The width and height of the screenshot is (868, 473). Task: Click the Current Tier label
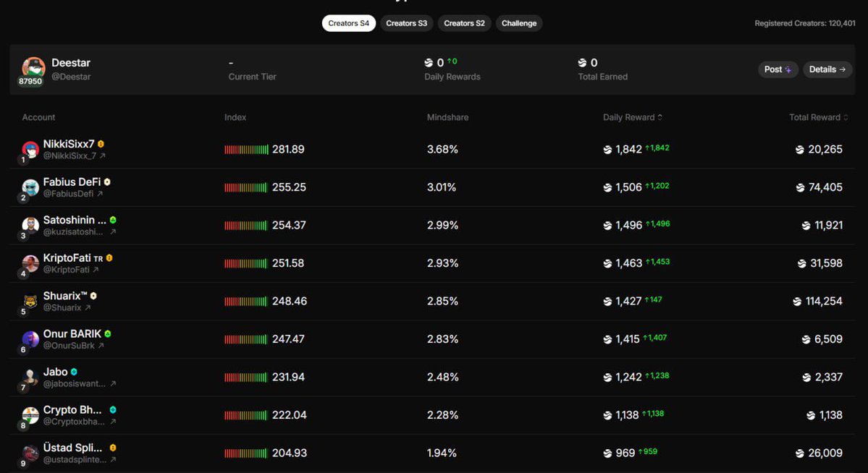point(252,77)
